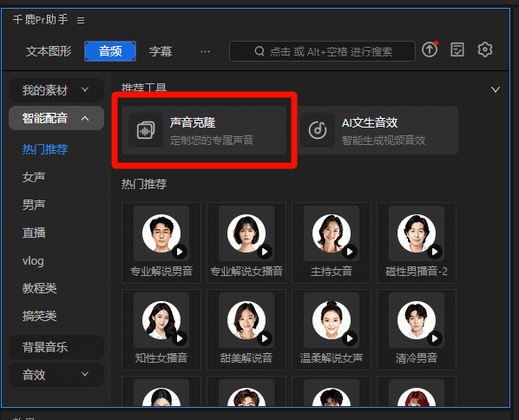Click the upload arrow icon with the red dot
Screen dimensions: 519x420
[430, 49]
